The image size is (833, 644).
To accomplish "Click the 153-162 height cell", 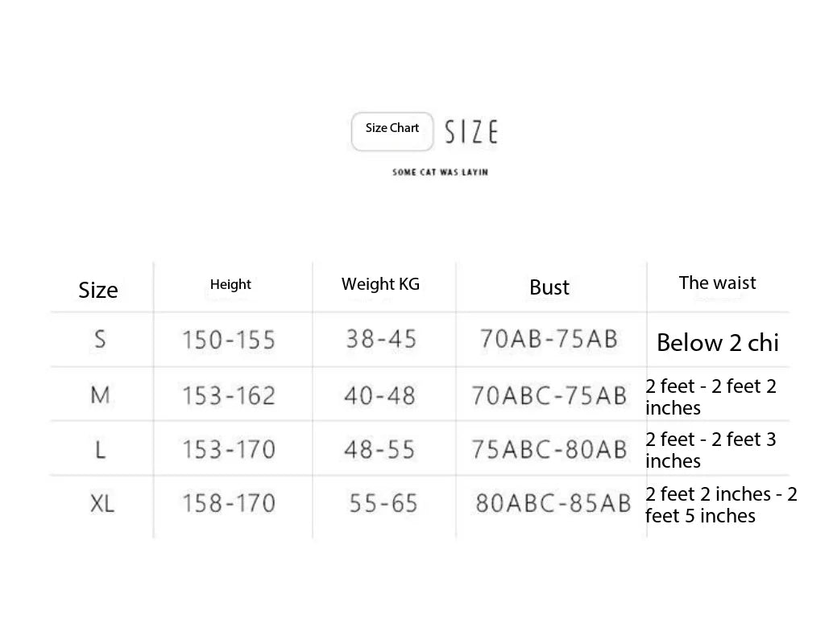I will click(x=229, y=395).
